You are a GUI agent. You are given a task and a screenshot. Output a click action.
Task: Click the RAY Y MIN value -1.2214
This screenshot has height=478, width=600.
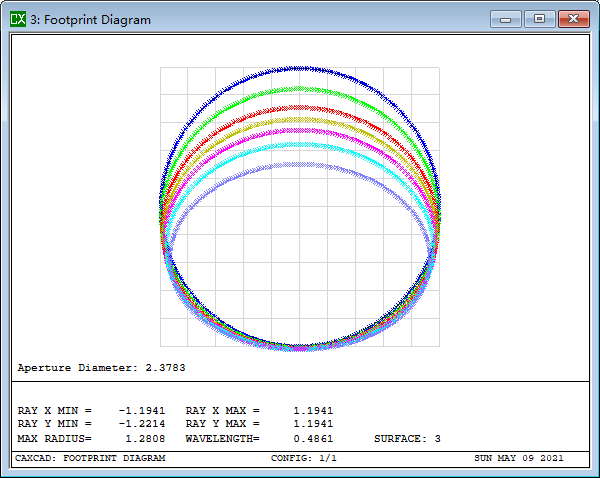[x=142, y=424]
